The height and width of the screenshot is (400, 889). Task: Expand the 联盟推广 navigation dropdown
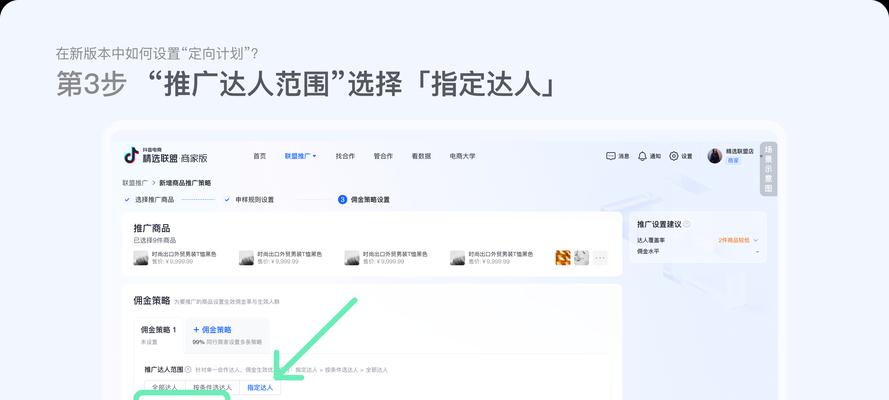point(300,156)
